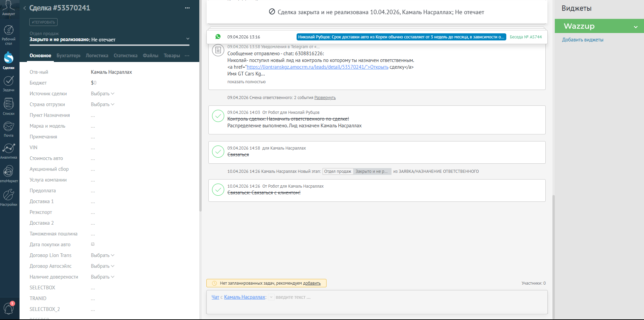Screen dimensions: 644x320
Task: Click the Пункт Назначения empty field
Action: 93,115
